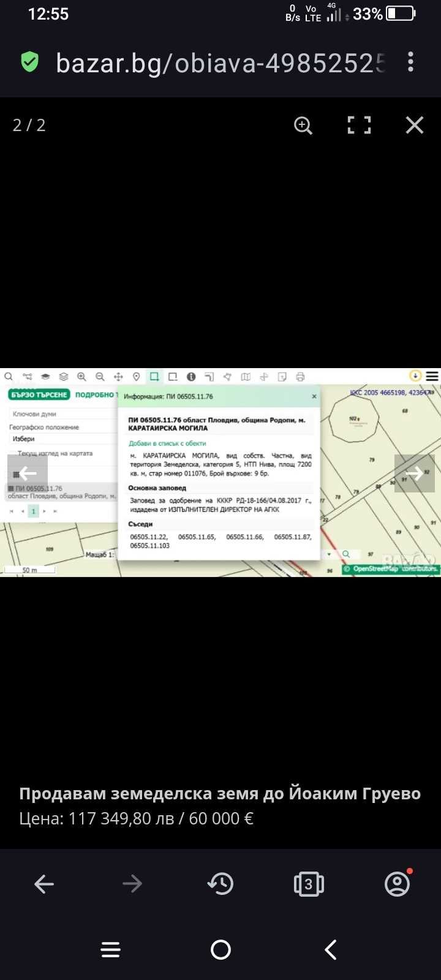Tap the battery indicator in status bar
441x980 pixels.
click(x=401, y=13)
